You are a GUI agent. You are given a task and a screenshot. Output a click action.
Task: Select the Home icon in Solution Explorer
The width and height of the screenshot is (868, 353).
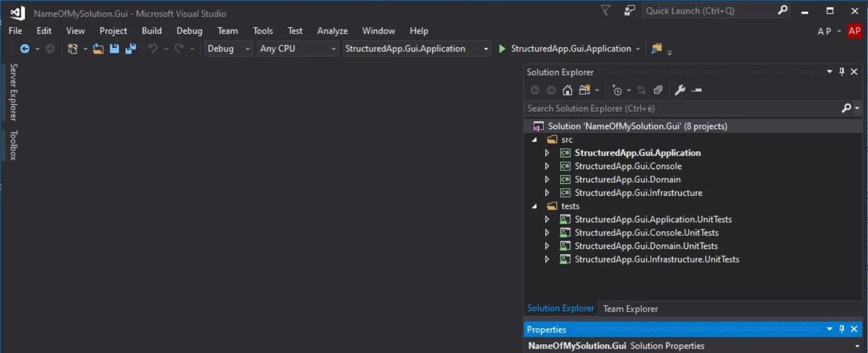[567, 90]
